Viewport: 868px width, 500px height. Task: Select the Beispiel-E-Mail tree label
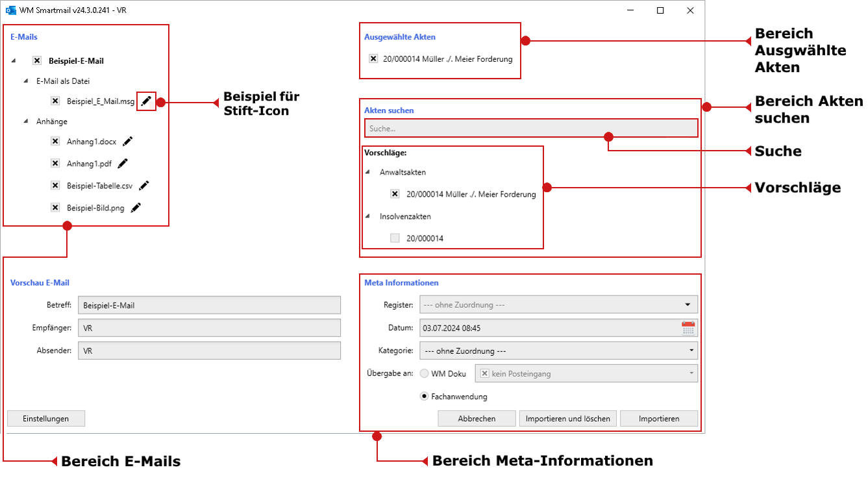tap(76, 60)
